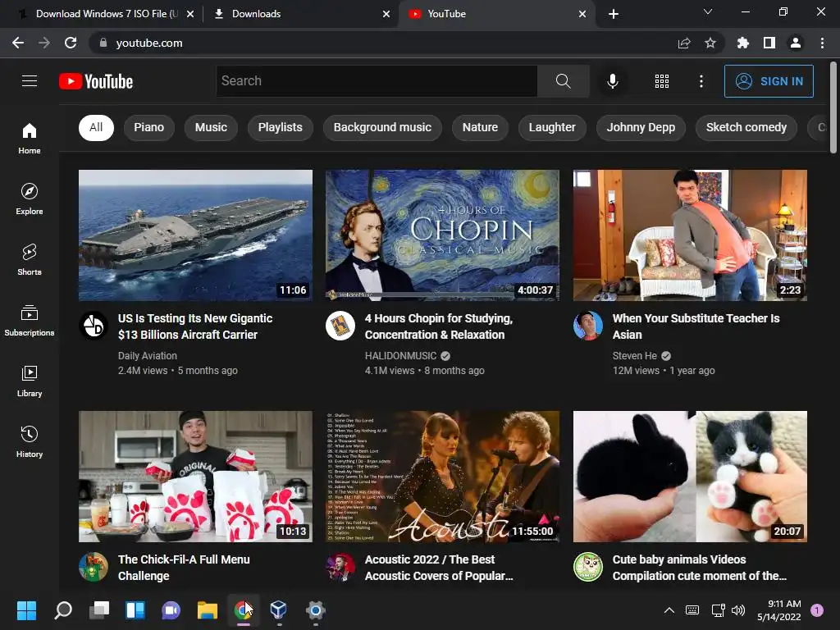Close the Download Windows 7 ISO tab
The height and width of the screenshot is (630, 840).
point(190,14)
